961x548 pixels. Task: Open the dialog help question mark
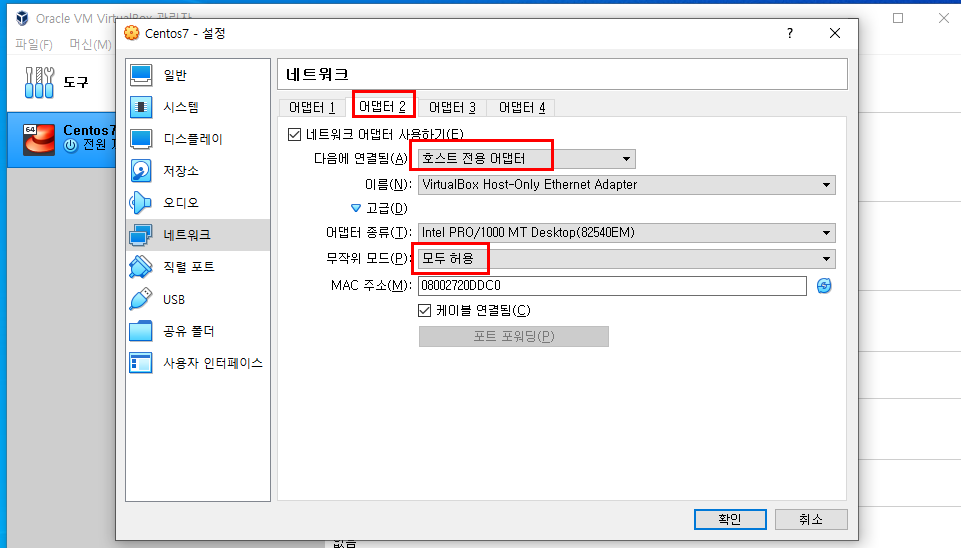790,33
